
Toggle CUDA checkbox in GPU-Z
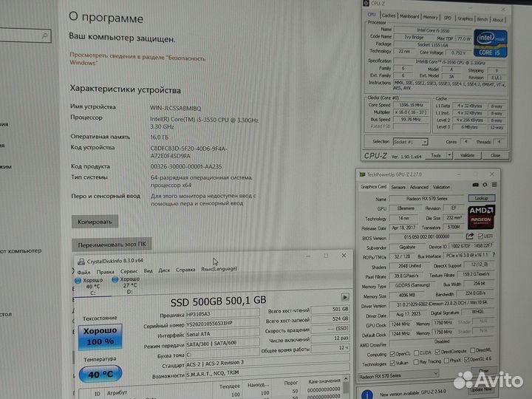416,353
